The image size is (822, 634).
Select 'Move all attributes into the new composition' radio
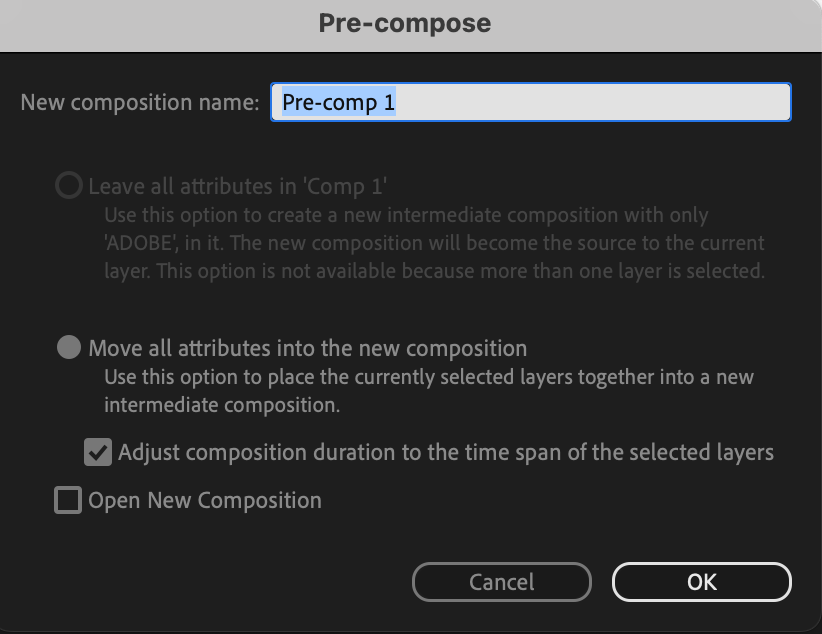(x=68, y=348)
